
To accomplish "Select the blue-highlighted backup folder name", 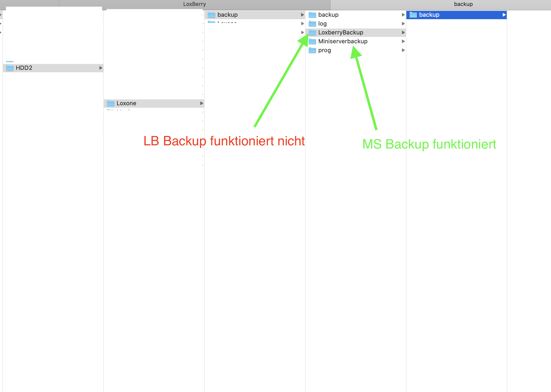I will click(x=429, y=15).
